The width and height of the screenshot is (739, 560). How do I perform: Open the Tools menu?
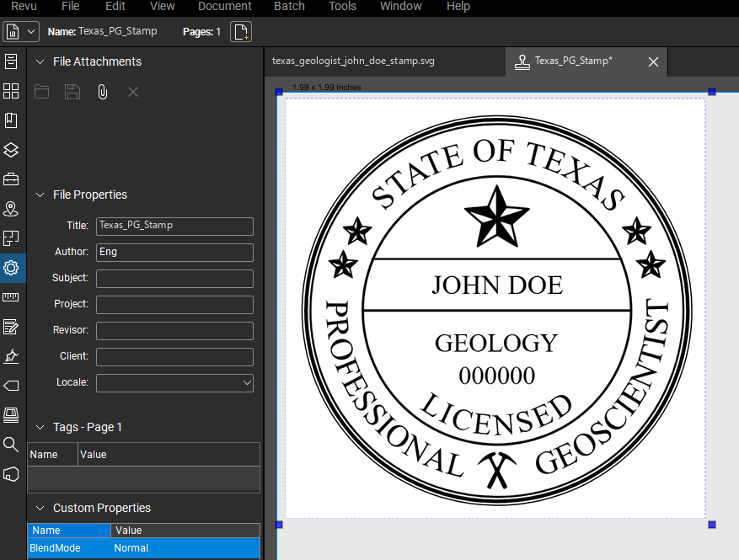pos(342,6)
